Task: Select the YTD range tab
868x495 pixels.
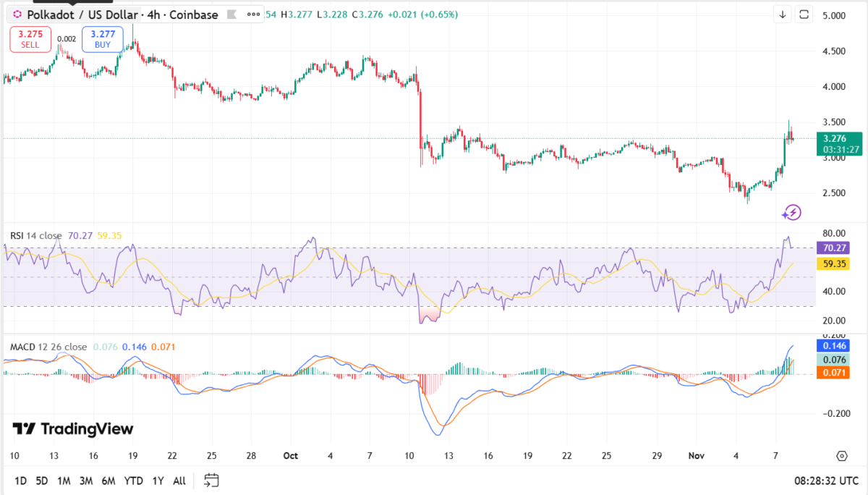Action: tap(133, 481)
